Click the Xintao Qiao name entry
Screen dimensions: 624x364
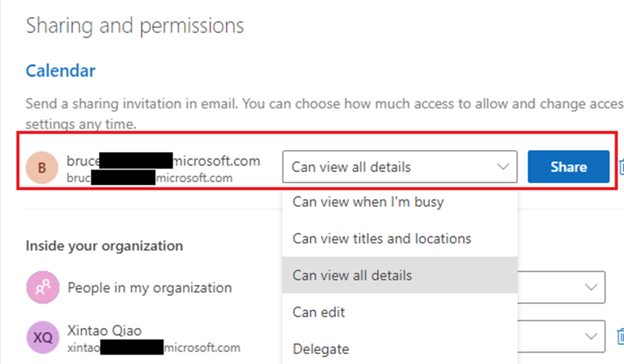tap(104, 331)
